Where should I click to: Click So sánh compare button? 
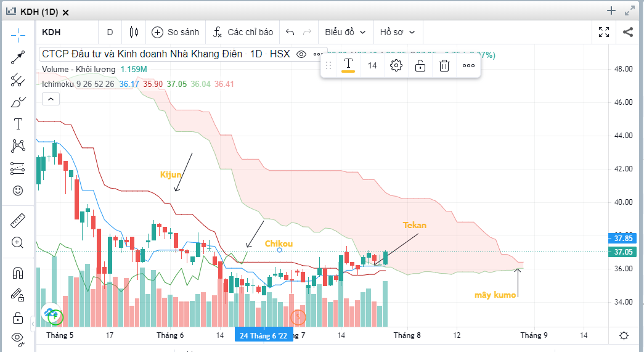click(x=176, y=32)
